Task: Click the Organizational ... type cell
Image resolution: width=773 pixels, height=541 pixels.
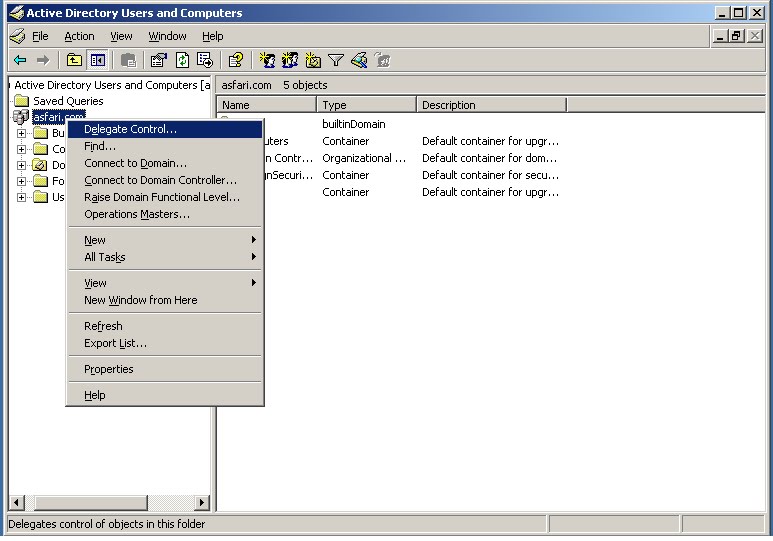Action: pyautogui.click(x=364, y=158)
